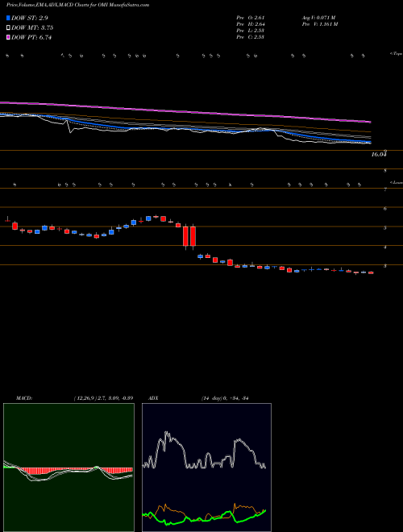Click the 'Pre O: 2.61' value
This screenshot has width=403, height=532.
(x=251, y=18)
